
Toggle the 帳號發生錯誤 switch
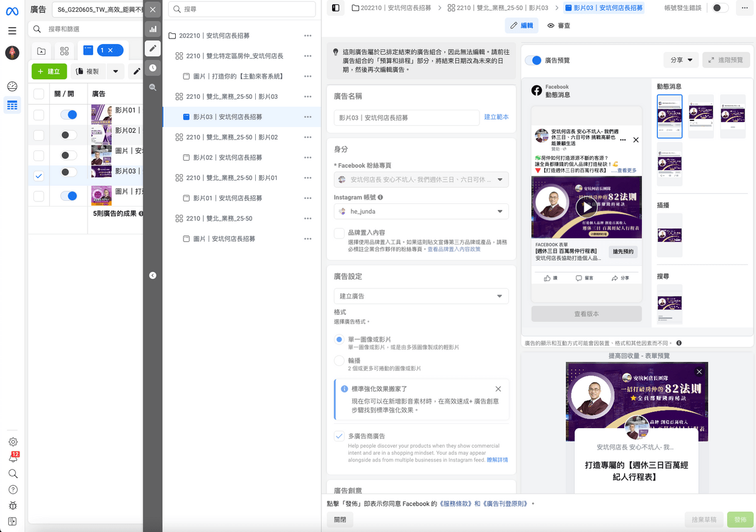point(720,8)
